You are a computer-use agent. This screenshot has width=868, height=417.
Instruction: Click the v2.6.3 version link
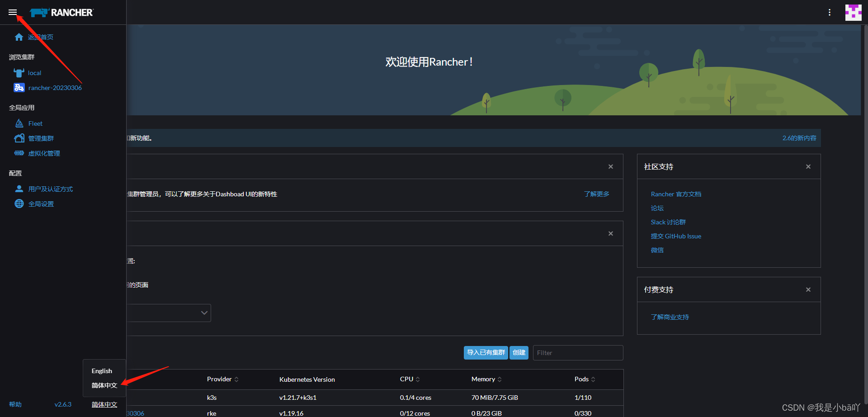pyautogui.click(x=63, y=404)
